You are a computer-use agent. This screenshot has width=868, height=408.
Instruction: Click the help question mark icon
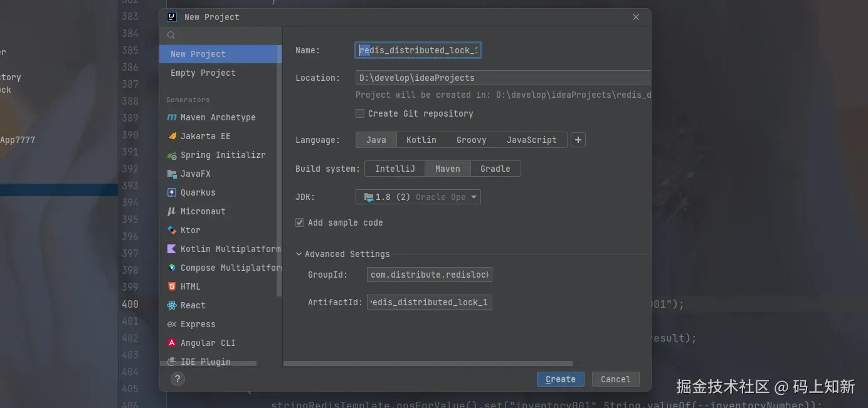tap(178, 379)
